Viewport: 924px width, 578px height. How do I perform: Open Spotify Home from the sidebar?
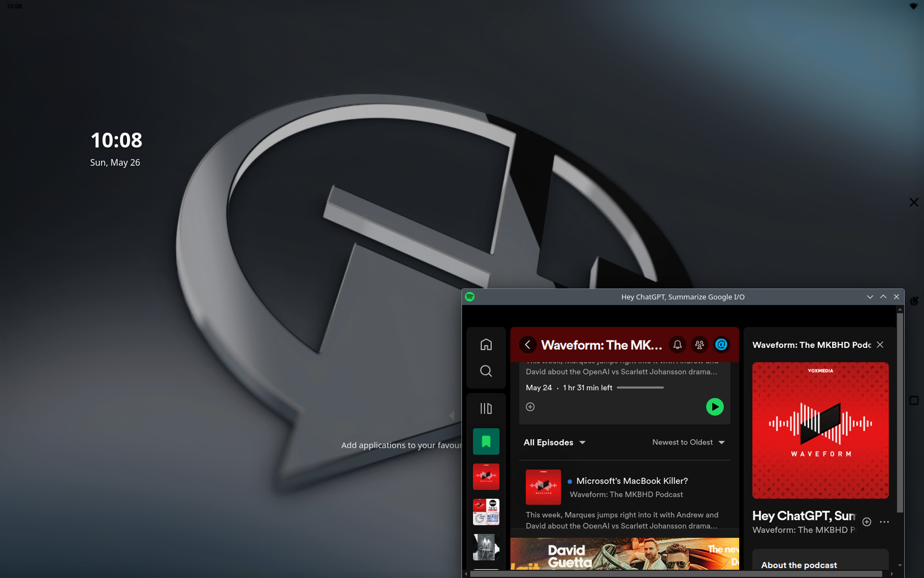[x=486, y=344]
